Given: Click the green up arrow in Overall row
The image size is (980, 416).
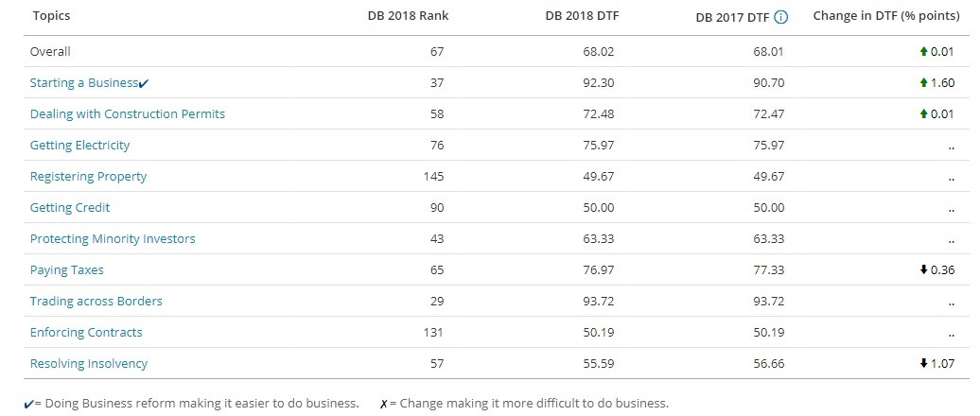Looking at the screenshot, I should pyautogui.click(x=924, y=52).
